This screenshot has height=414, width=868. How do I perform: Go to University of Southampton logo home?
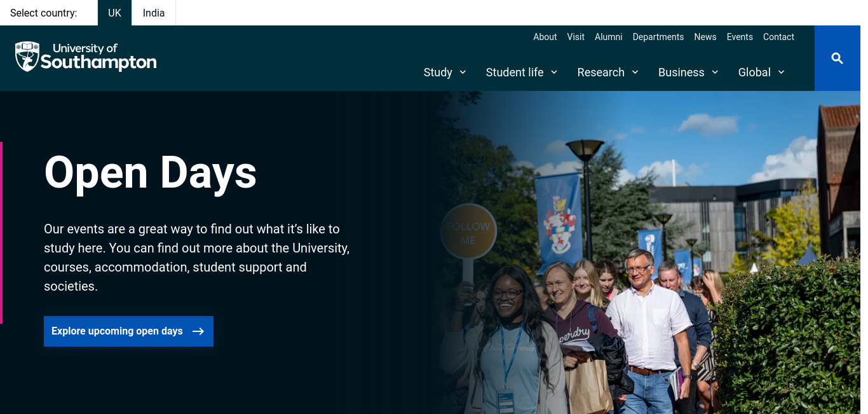(86, 57)
